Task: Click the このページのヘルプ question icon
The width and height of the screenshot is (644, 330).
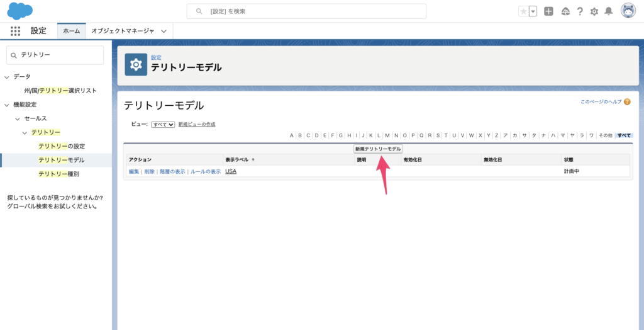Action: pos(627,101)
